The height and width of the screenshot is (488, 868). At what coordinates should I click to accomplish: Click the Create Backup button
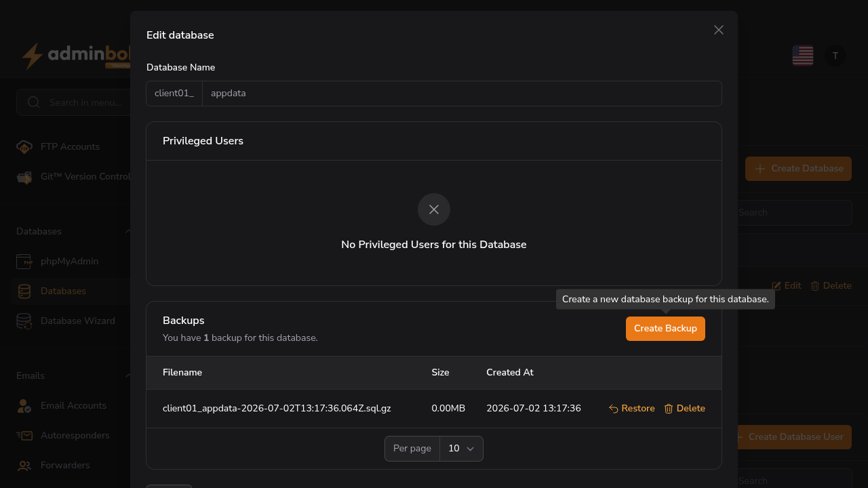(x=665, y=329)
